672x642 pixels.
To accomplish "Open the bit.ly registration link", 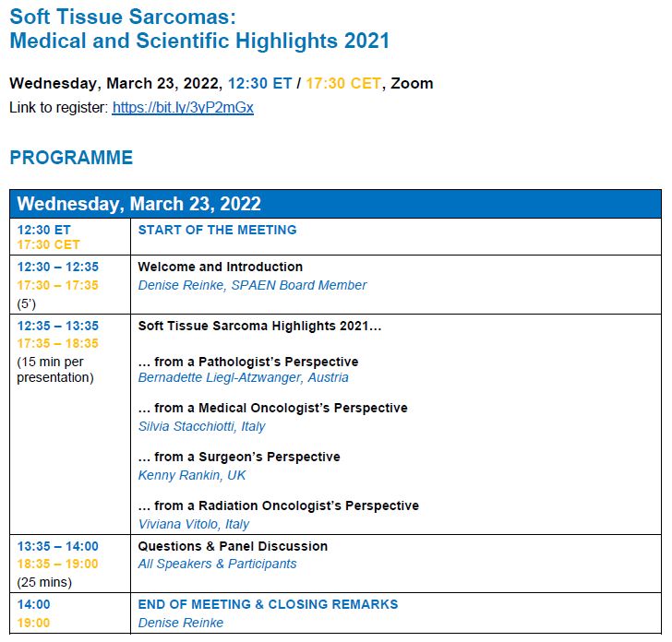I will tap(183, 108).
